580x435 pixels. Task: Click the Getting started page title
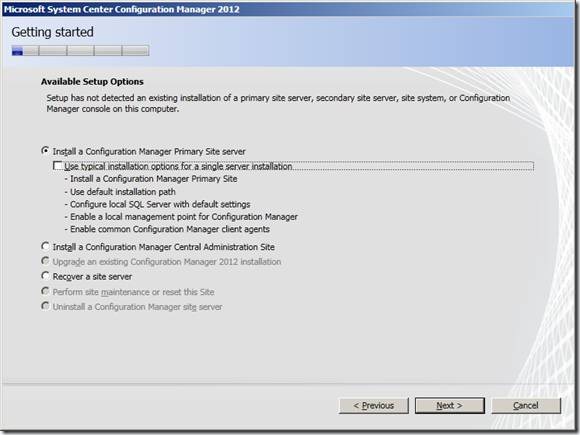(53, 32)
